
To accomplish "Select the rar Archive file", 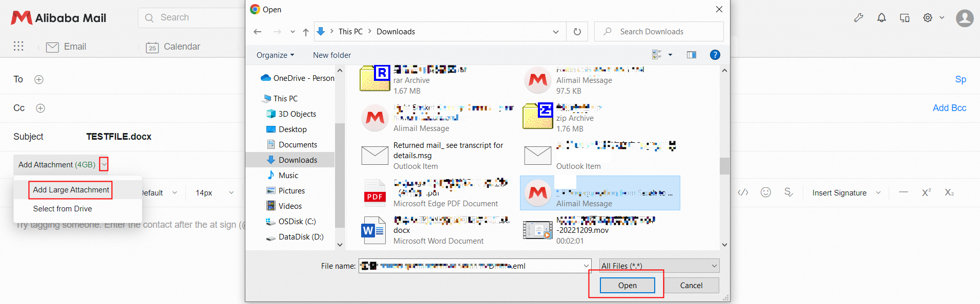I will tap(435, 80).
